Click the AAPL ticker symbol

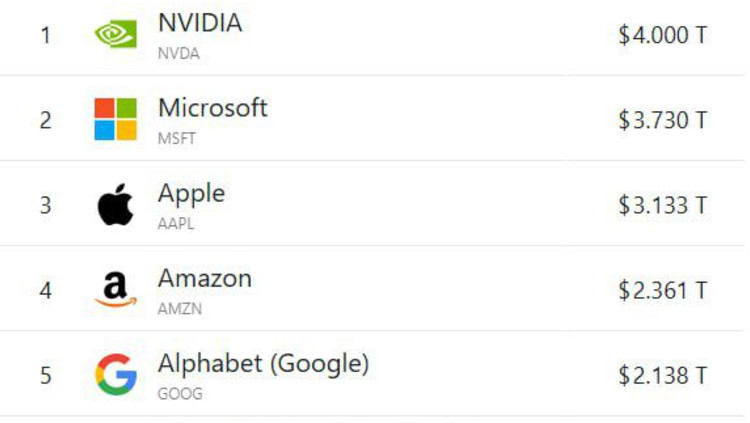pyautogui.click(x=176, y=224)
